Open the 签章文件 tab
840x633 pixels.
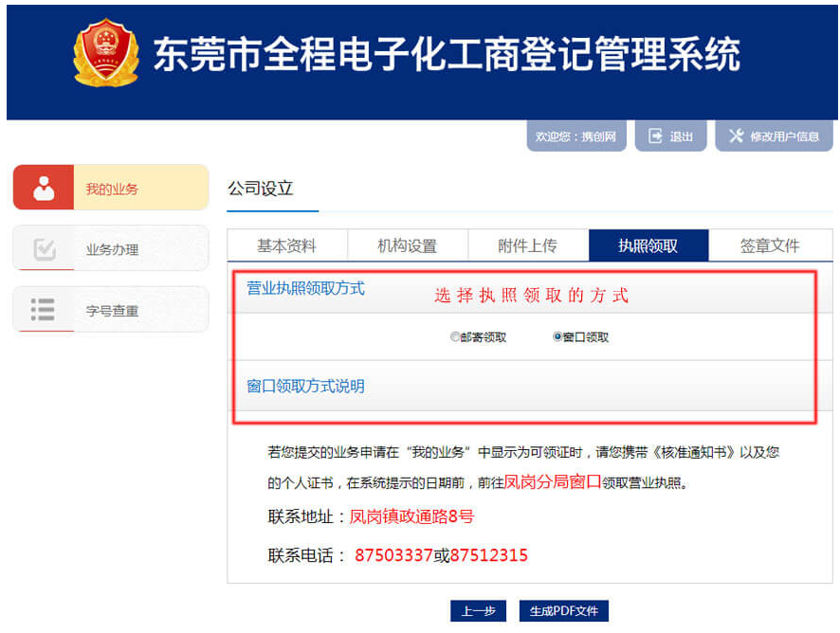[x=768, y=244]
